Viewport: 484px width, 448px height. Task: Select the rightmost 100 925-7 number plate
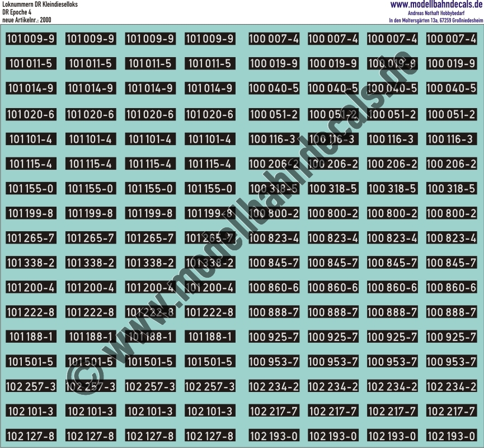click(452, 337)
